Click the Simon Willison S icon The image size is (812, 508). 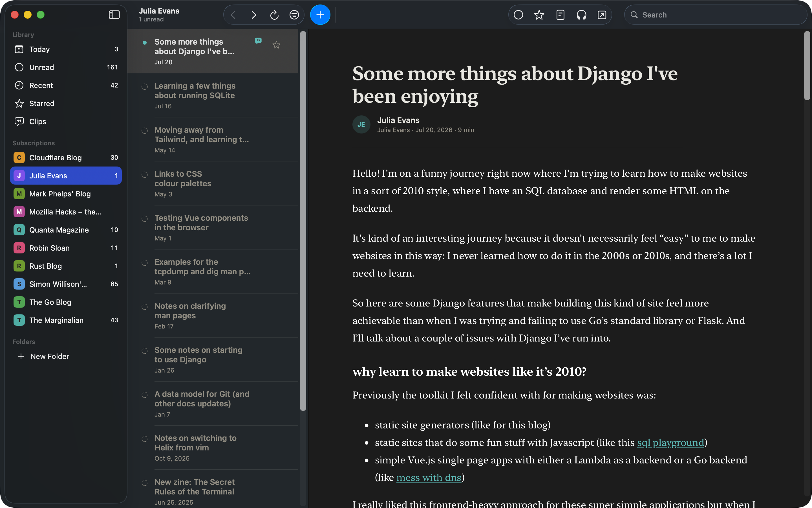point(19,284)
